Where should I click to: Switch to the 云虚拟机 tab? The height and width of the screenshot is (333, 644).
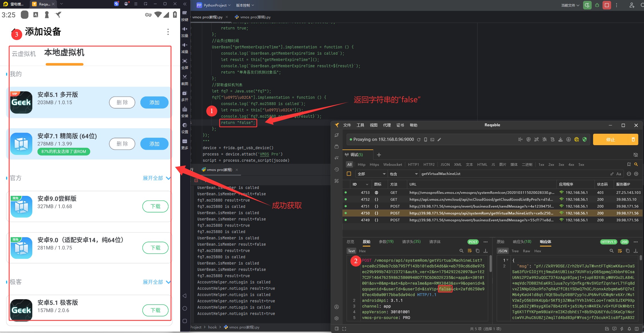pyautogui.click(x=24, y=54)
